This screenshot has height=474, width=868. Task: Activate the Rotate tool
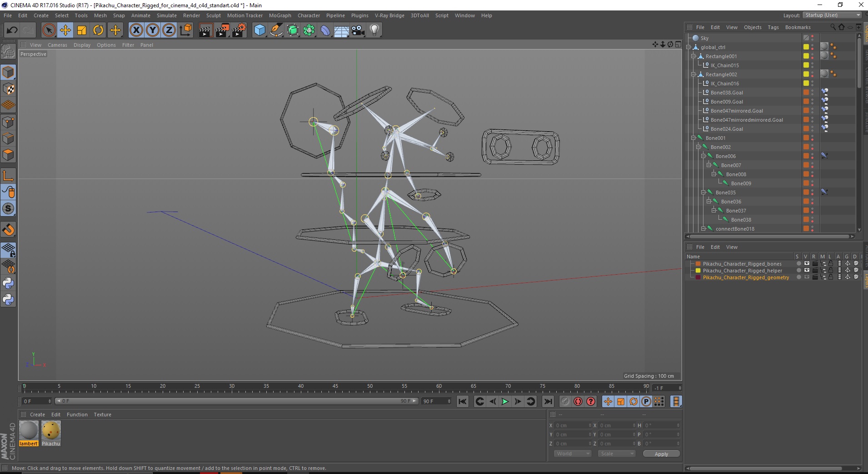click(98, 30)
